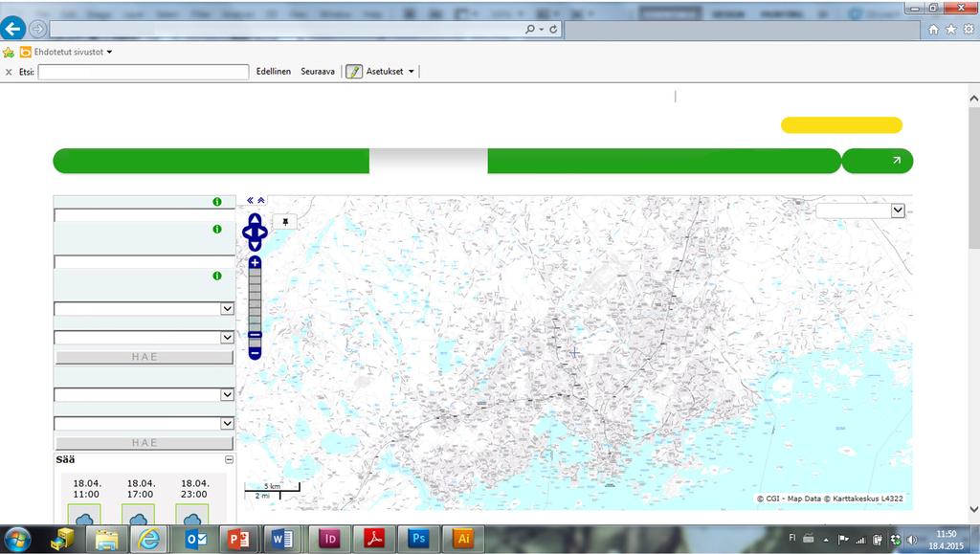This screenshot has width=980, height=554.
Task: Click the second green info icon
Action: [x=217, y=230]
